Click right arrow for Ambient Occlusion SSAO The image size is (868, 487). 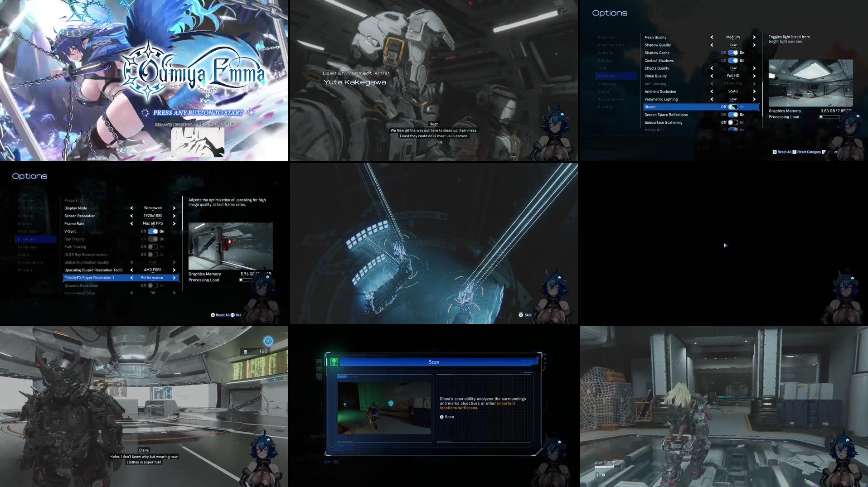coord(754,92)
